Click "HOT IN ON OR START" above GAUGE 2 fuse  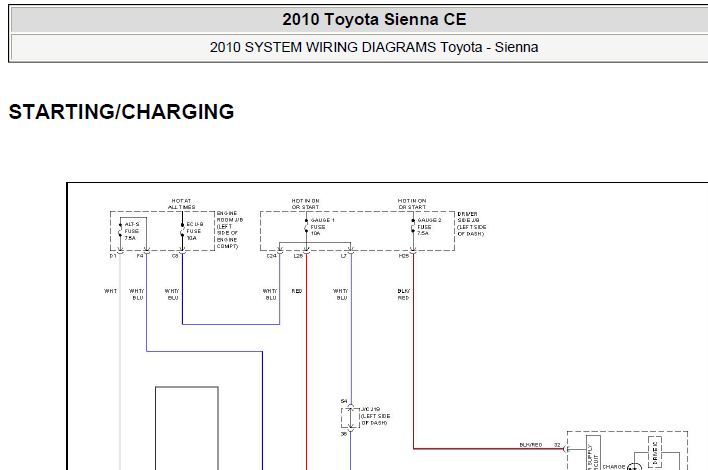412,204
